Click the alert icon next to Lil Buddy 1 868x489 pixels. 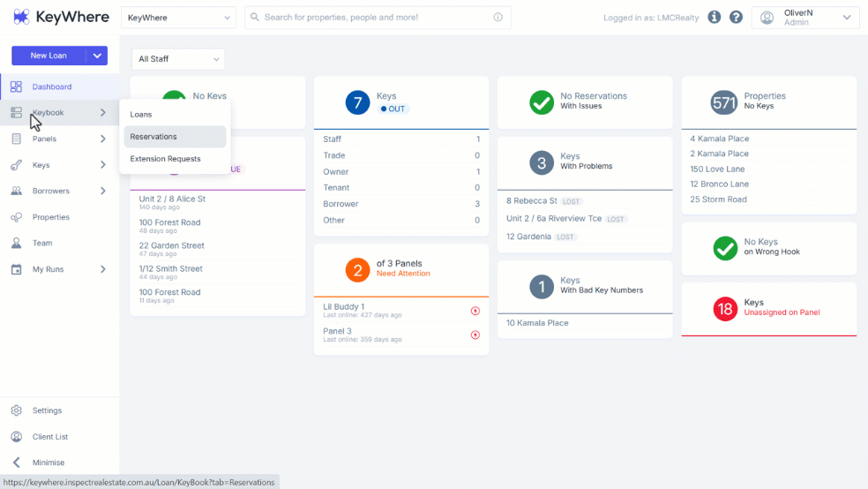click(475, 311)
